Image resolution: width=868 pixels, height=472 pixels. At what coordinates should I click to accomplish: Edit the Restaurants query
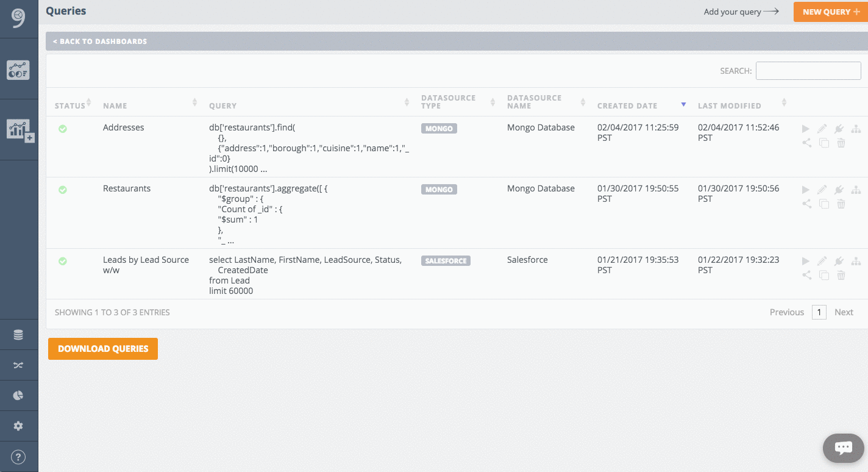pos(822,190)
